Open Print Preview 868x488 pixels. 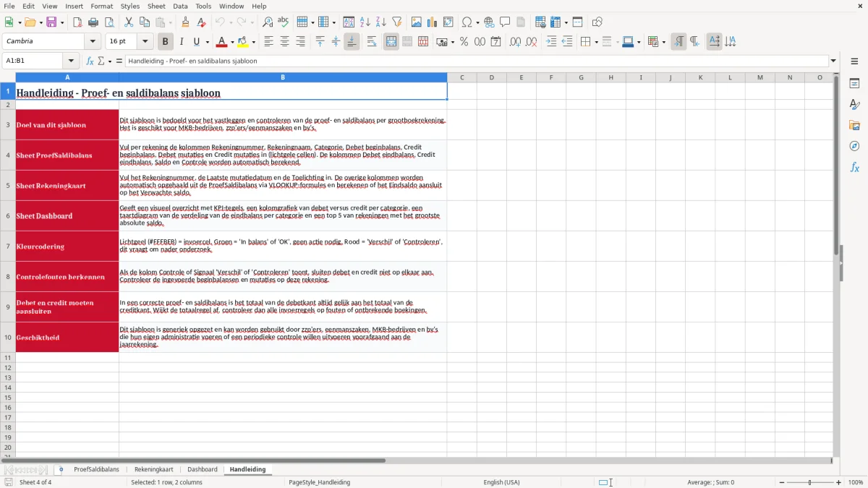(109, 22)
